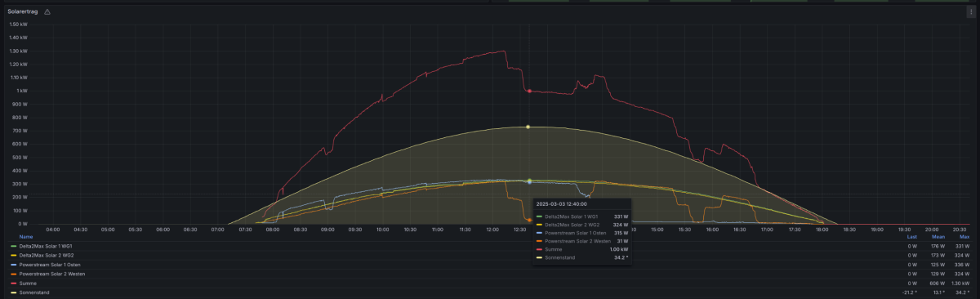Click the Sonnenstand last value -21.2 °

[x=911, y=292]
